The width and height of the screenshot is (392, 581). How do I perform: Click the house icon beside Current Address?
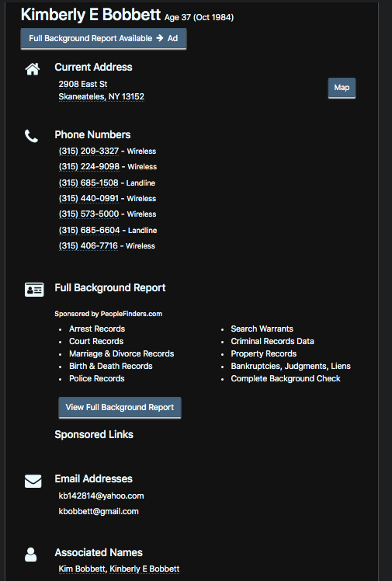pos(33,69)
